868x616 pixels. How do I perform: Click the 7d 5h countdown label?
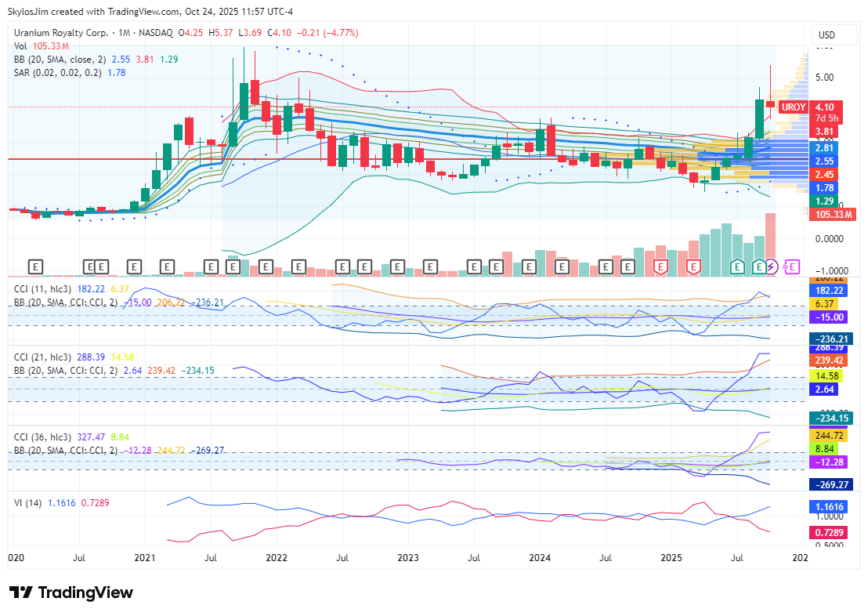[826, 118]
